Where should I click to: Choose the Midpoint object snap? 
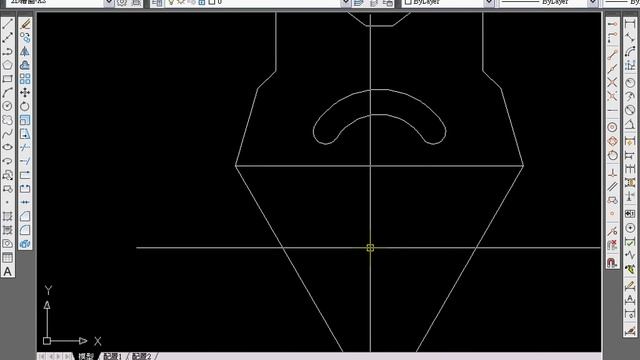click(612, 68)
